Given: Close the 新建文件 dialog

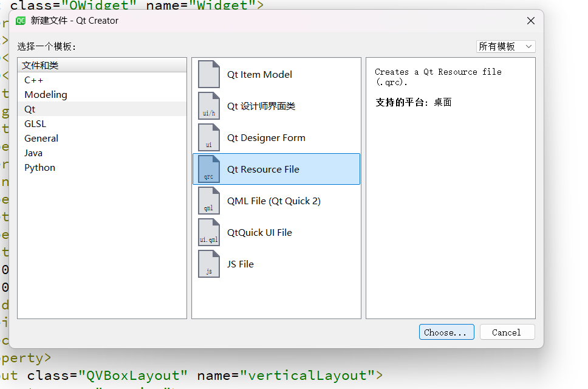Looking at the screenshot, I should click(531, 21).
